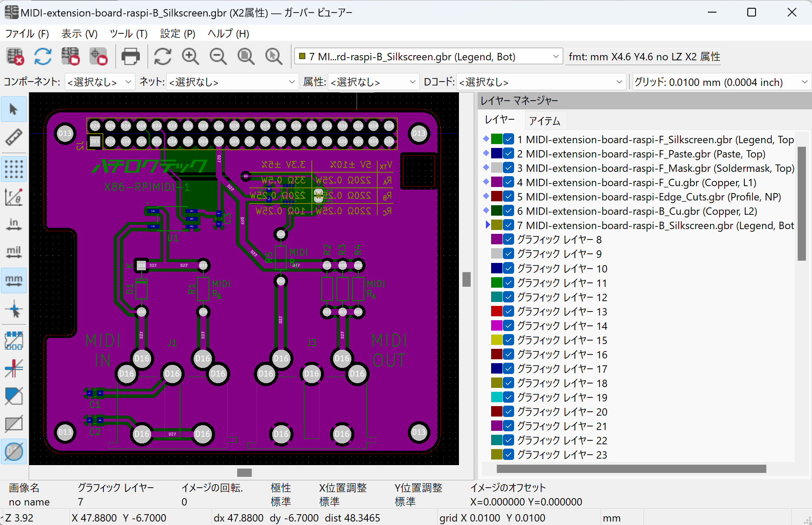The width and height of the screenshot is (812, 525).
Task: Switch units to mils
Action: (14, 252)
